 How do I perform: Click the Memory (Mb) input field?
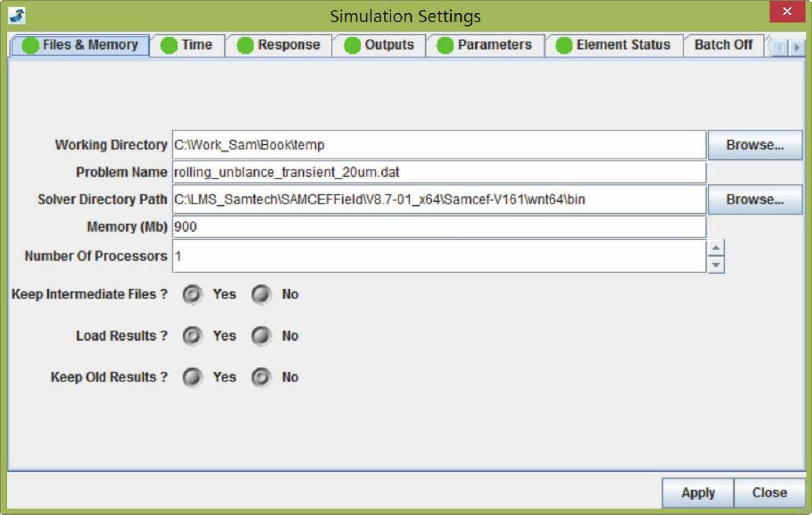[439, 227]
